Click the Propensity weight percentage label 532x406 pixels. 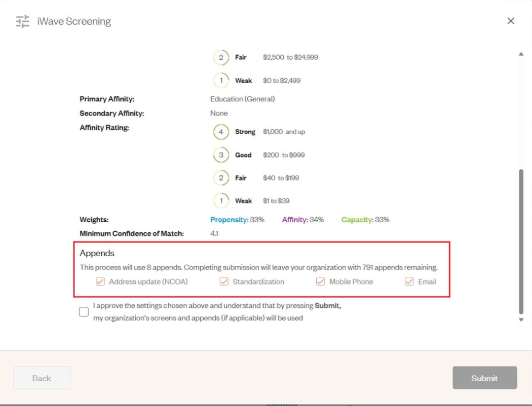coord(237,220)
